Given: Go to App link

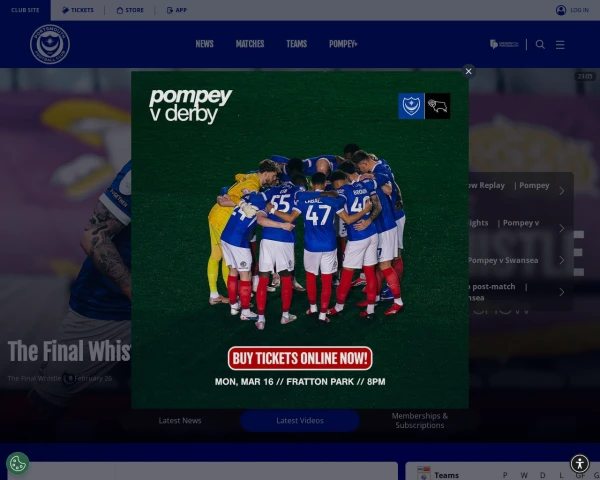Looking at the screenshot, I should (177, 10).
